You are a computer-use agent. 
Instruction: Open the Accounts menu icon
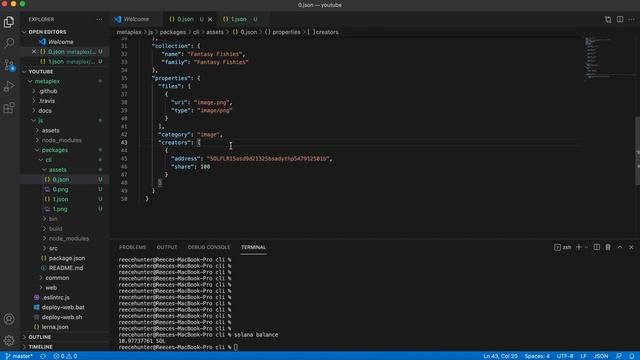(x=9, y=319)
